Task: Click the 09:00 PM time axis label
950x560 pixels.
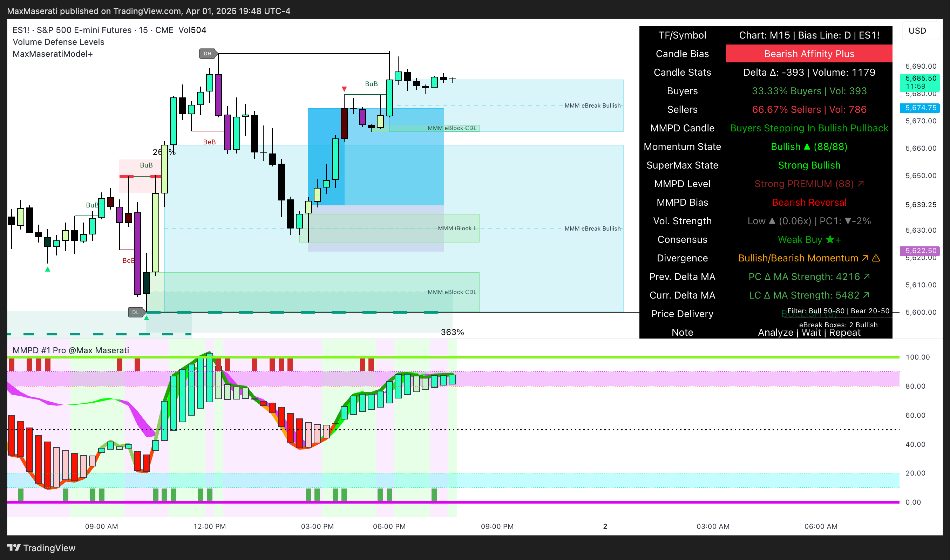Action: 497,526
